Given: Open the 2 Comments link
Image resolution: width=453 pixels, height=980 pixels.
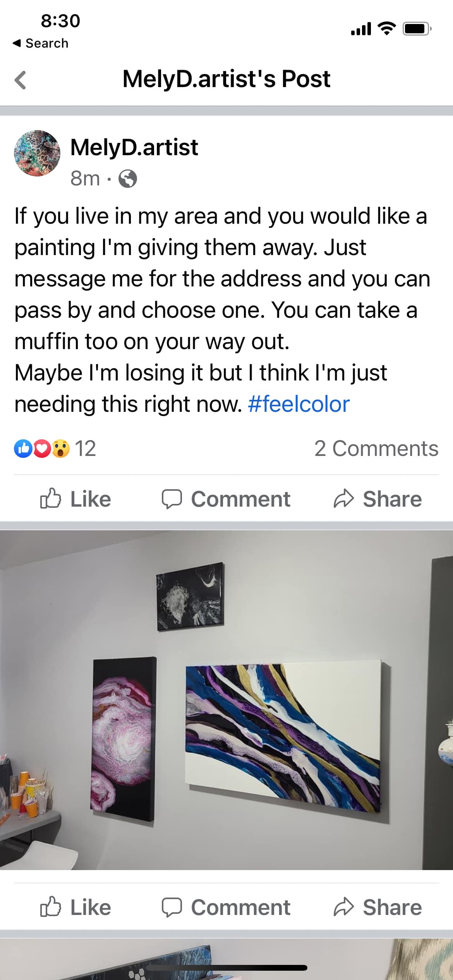Looking at the screenshot, I should click(376, 449).
